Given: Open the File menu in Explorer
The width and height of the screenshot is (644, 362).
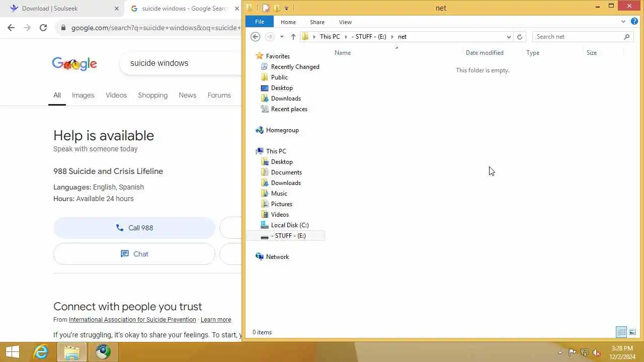Looking at the screenshot, I should click(260, 22).
